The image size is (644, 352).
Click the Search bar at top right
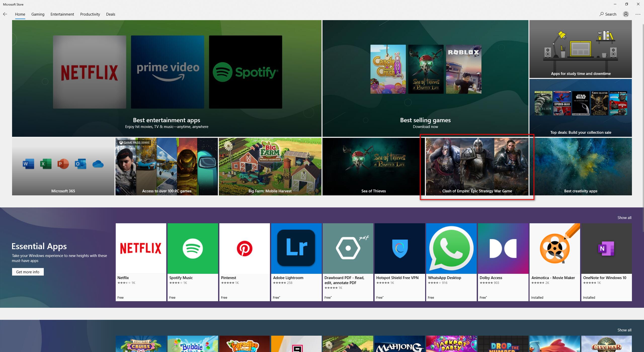pyautogui.click(x=609, y=14)
